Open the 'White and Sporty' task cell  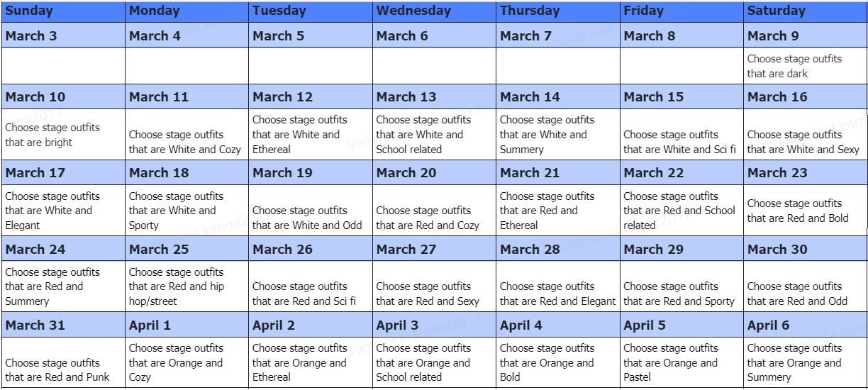click(187, 211)
